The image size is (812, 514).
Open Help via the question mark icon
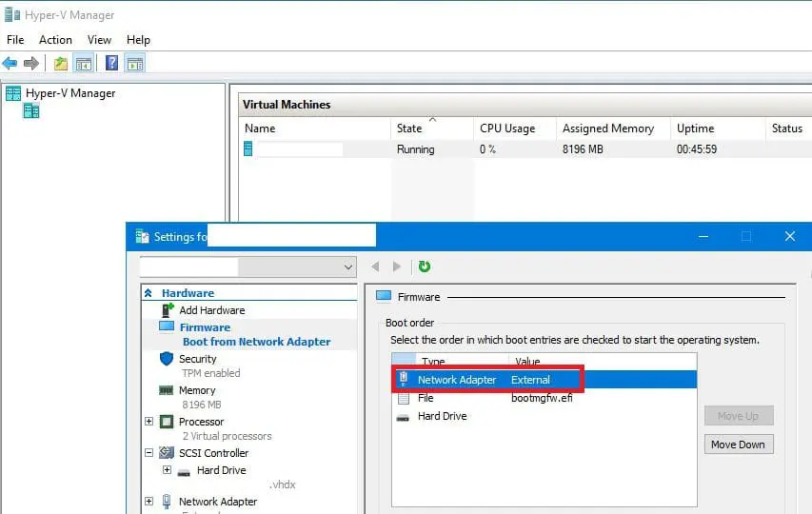(x=111, y=64)
